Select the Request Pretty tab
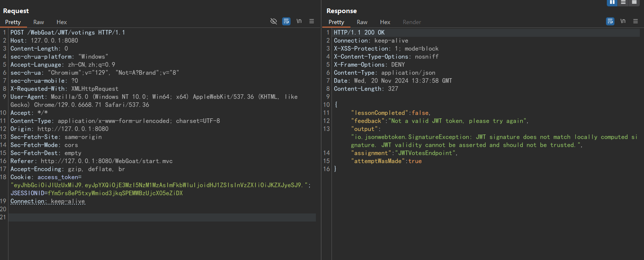 coord(13,22)
